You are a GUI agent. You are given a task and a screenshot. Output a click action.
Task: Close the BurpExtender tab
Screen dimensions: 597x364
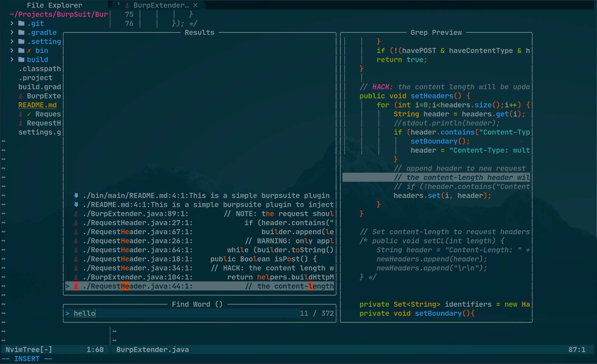coord(195,5)
